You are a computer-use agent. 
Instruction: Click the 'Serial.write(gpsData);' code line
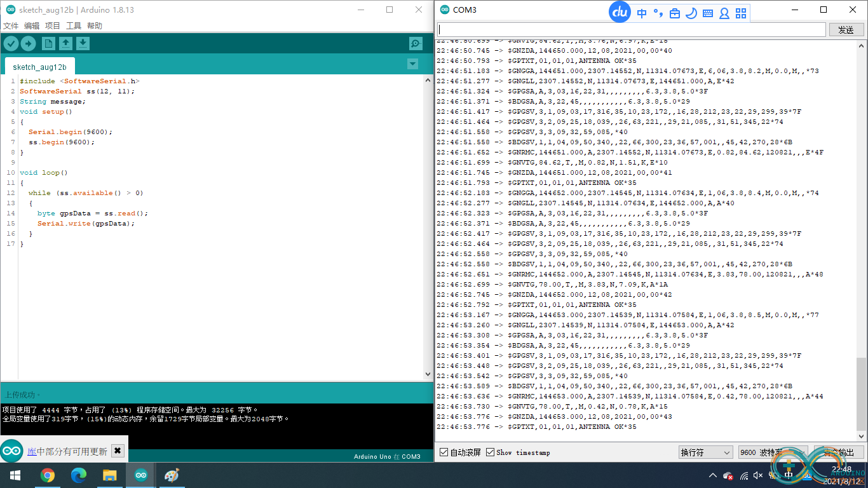click(86, 224)
